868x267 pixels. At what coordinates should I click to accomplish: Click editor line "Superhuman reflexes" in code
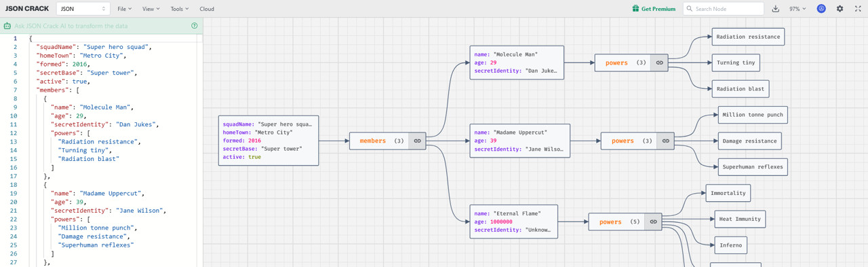tap(96, 245)
